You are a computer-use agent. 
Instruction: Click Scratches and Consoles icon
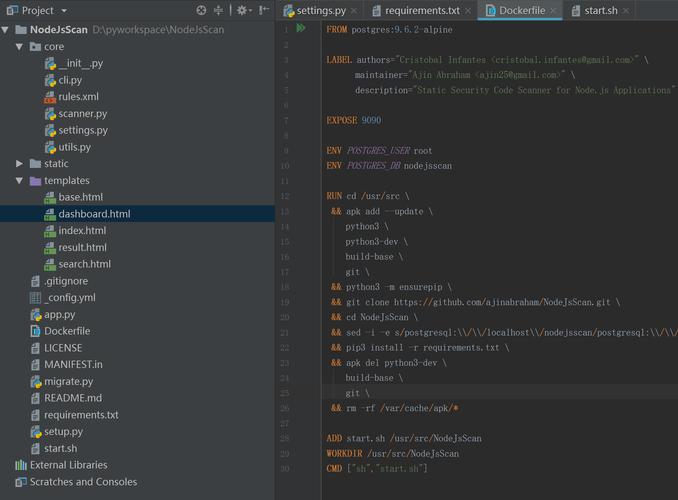21,482
